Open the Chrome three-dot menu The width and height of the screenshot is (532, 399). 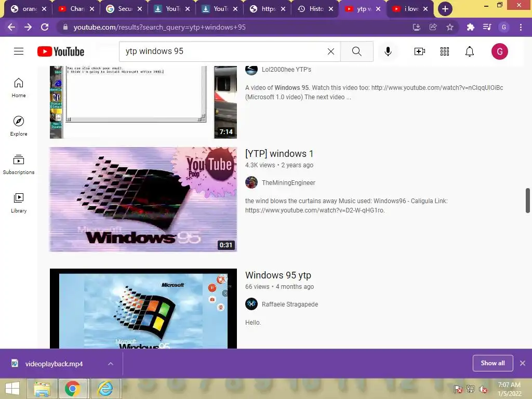pyautogui.click(x=521, y=27)
